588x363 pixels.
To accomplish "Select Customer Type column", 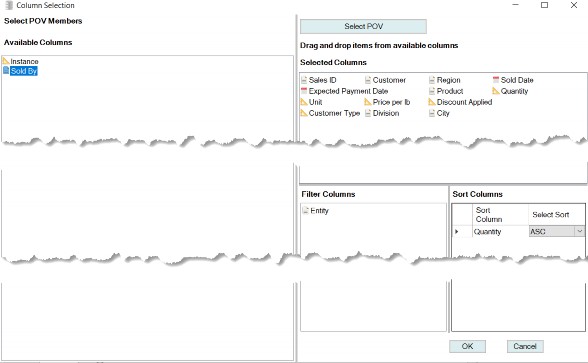I will pos(334,113).
